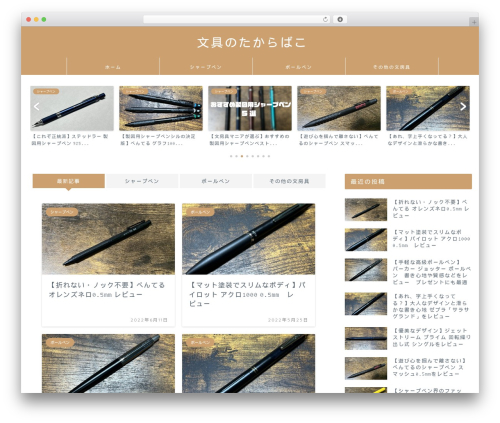The width and height of the screenshot is (500, 423).
Task: Open シャープペン in the header navigation
Action: click(x=206, y=67)
